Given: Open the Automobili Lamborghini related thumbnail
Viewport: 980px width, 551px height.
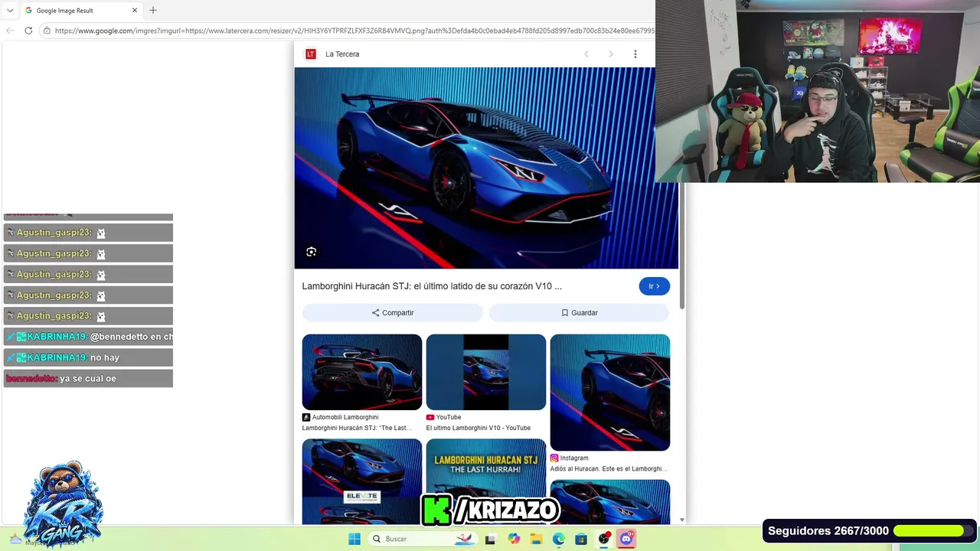Looking at the screenshot, I should tap(362, 372).
